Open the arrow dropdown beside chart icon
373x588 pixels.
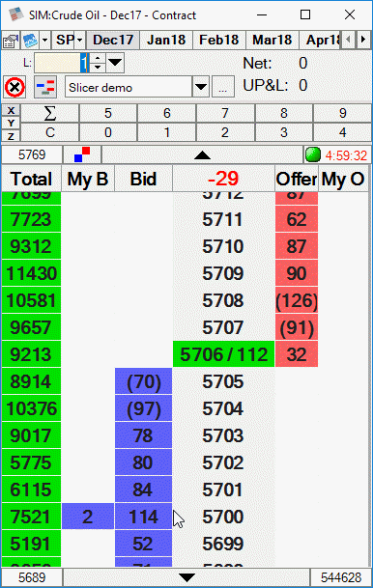44,41
